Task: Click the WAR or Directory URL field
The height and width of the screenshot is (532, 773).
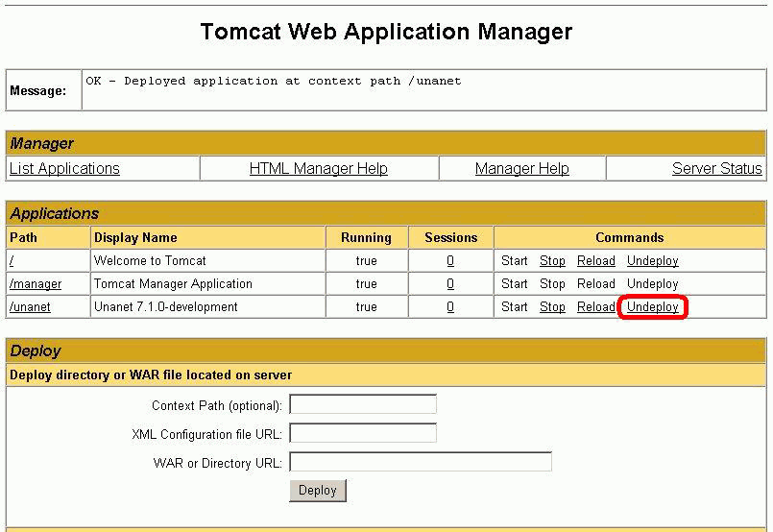Action: pos(421,462)
